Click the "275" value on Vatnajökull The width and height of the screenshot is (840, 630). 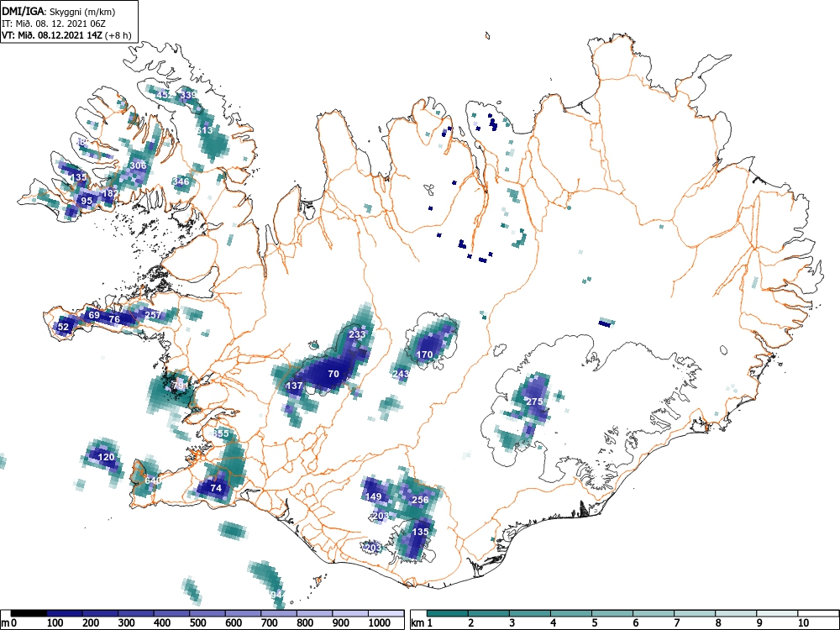(x=534, y=402)
